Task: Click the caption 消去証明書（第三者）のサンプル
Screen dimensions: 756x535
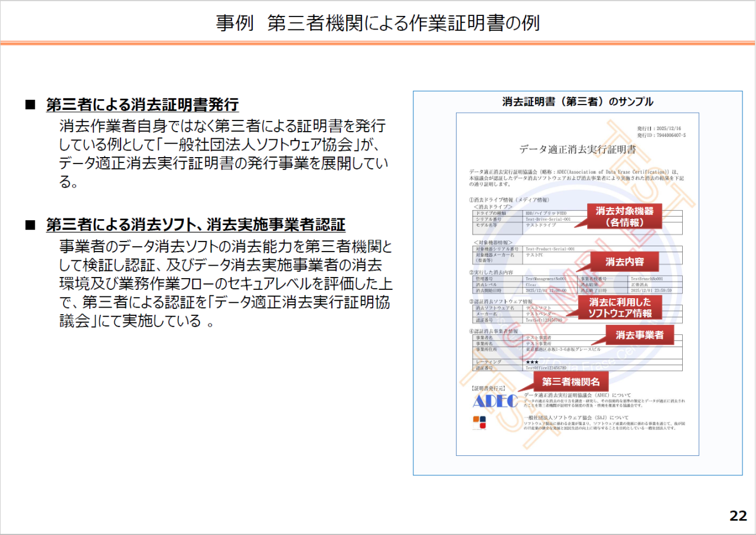Action: 578,102
